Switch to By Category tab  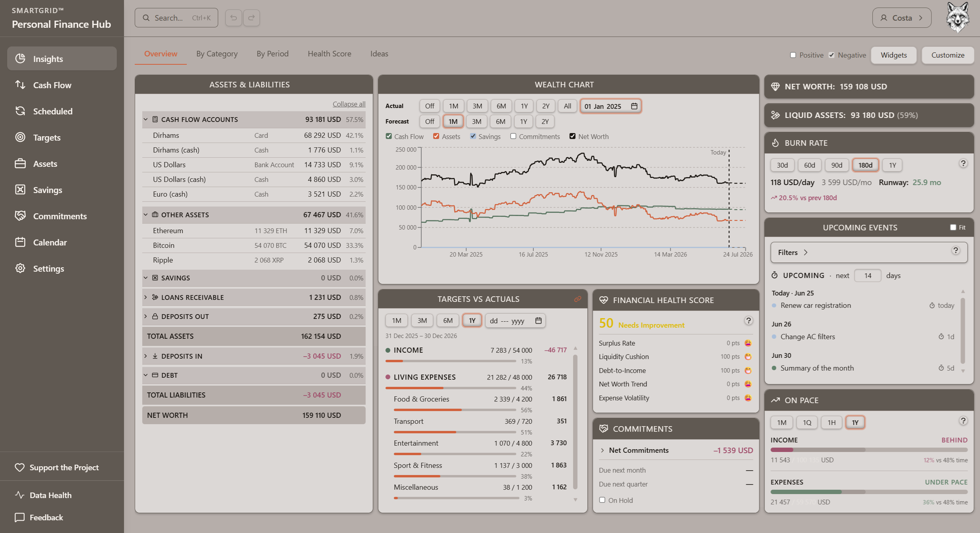tap(217, 54)
